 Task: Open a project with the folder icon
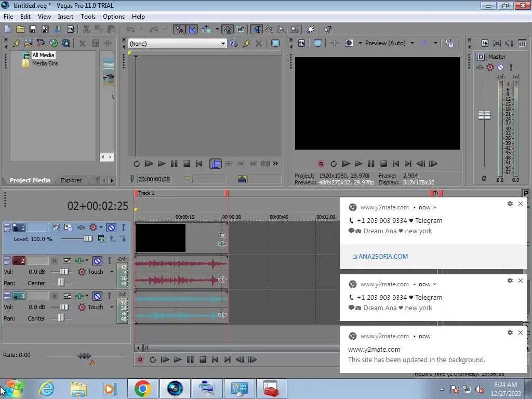[x=20, y=29]
